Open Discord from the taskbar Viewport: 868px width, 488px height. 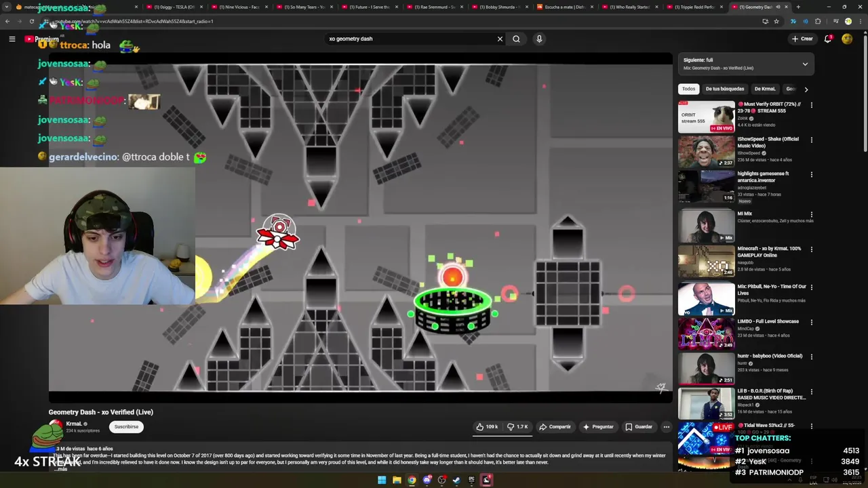427,480
